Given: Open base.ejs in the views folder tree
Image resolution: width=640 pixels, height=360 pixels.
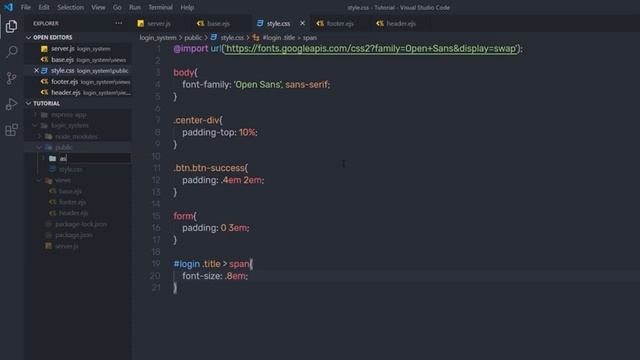Looking at the screenshot, I should coord(70,191).
